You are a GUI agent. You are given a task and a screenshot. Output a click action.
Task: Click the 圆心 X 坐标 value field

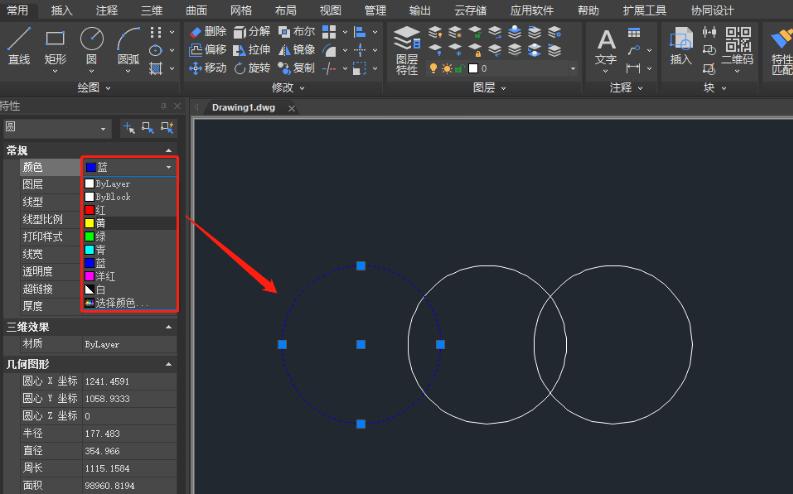point(129,381)
